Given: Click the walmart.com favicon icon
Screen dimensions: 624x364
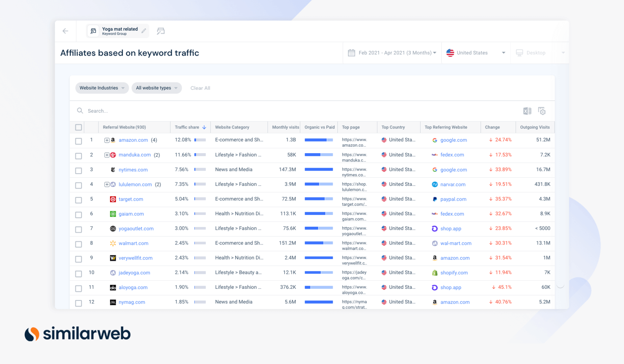Looking at the screenshot, I should click(x=113, y=243).
